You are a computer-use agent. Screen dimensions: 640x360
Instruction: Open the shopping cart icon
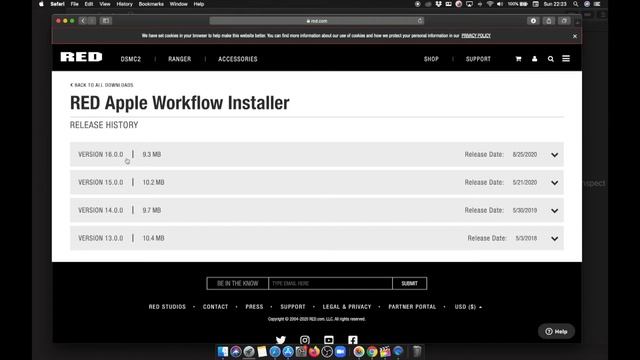pos(518,59)
